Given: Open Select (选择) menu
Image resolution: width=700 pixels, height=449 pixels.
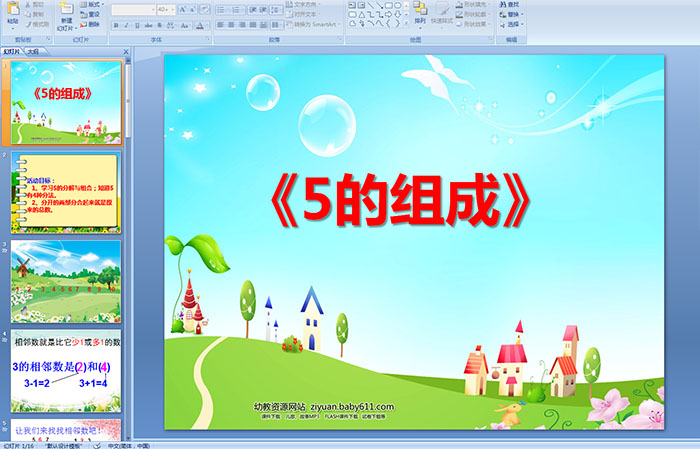Looking at the screenshot, I should (512, 24).
